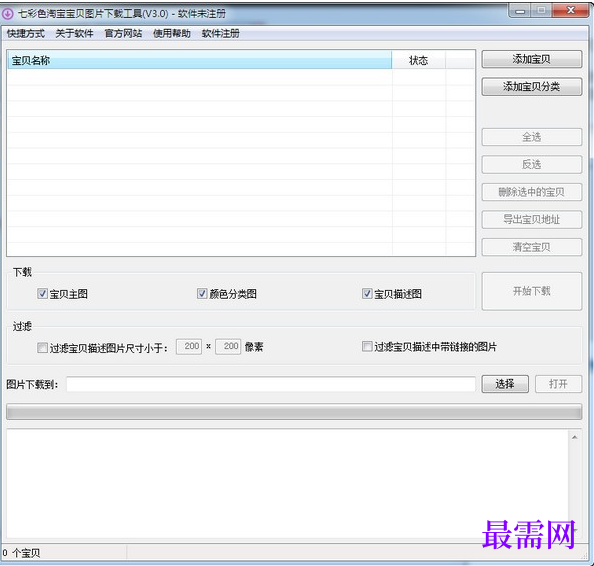Click the 图片下载到 path field

pyautogui.click(x=271, y=384)
